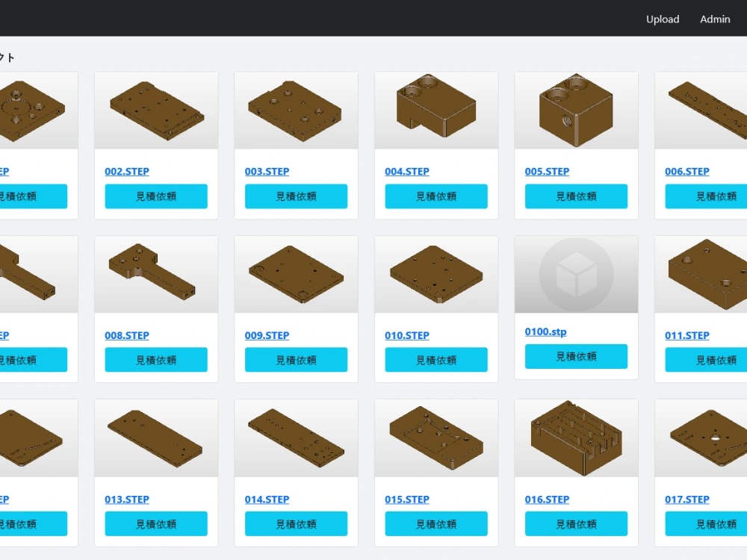Select the 008.STEP T-shaped part thumbnail
The width and height of the screenshot is (747, 560).
pos(156,274)
